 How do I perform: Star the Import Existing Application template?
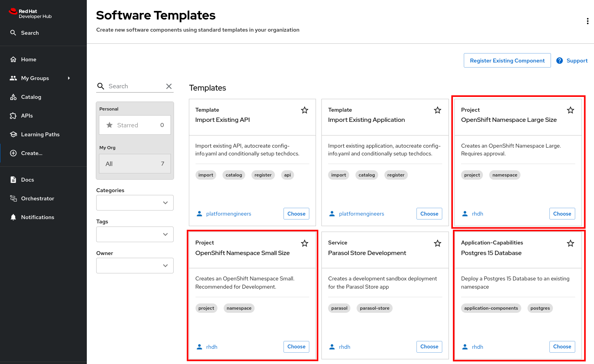click(438, 110)
